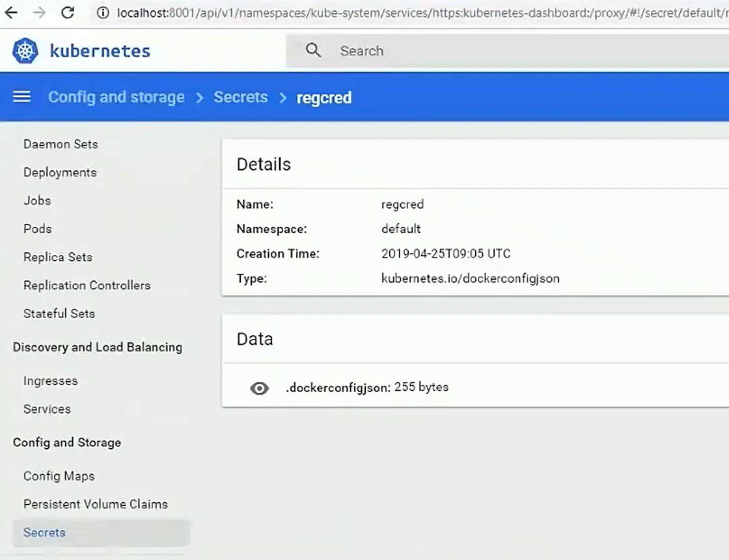Viewport: 729px width, 560px height.
Task: Open Stateful Sets in sidebar
Action: (59, 313)
